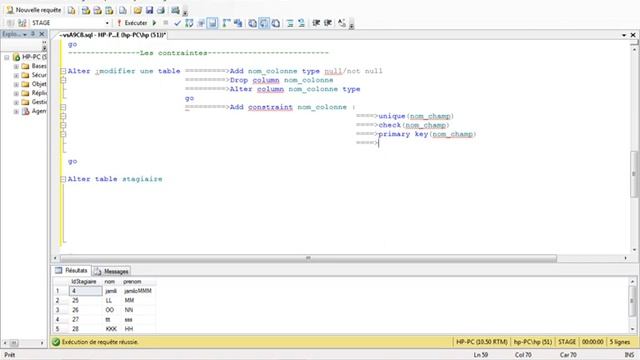Screen dimensions: 640x360
Task: Expand the Bases de données folder
Action: click(x=16, y=66)
